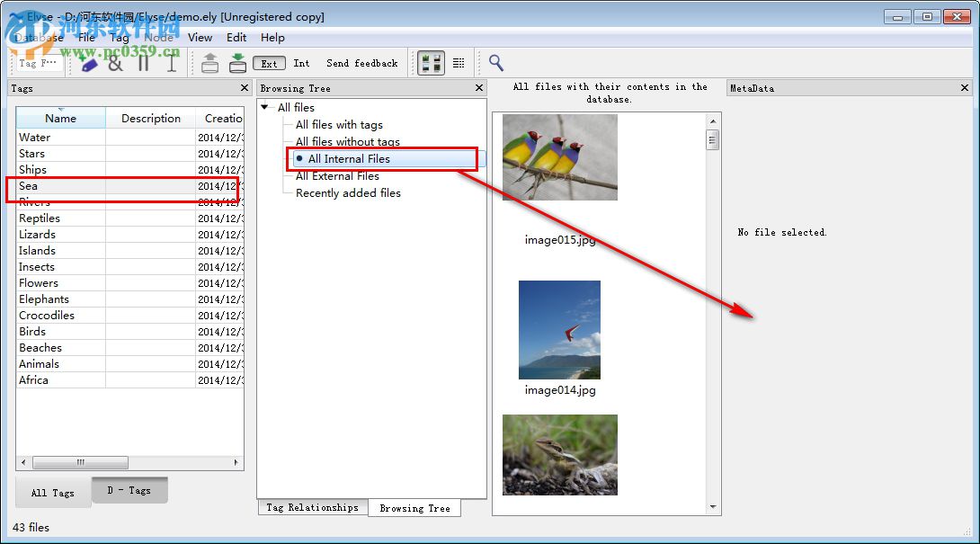Select the Flowers tag row

click(x=130, y=283)
